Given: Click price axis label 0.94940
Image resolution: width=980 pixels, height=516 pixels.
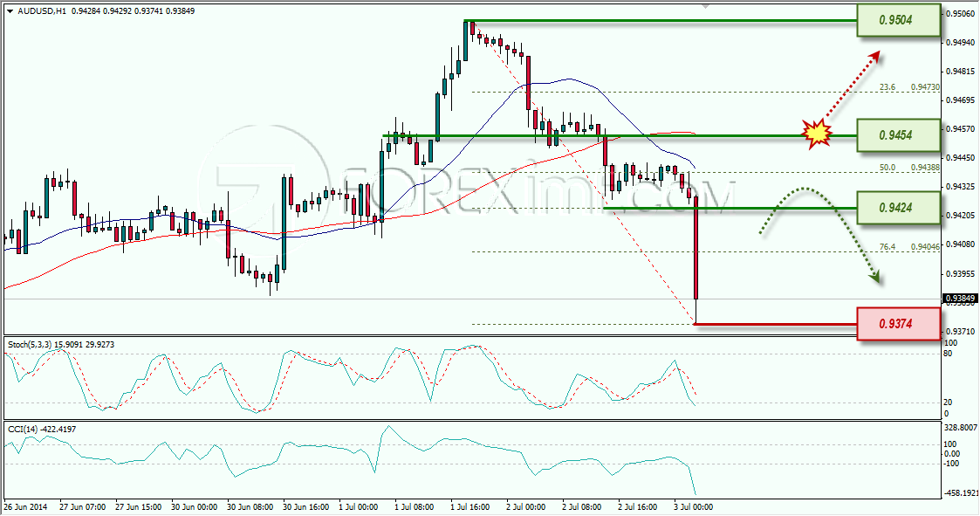Looking at the screenshot, I should [x=962, y=43].
